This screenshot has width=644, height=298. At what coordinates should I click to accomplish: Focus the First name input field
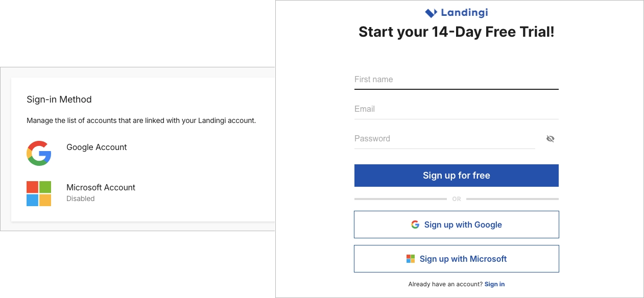[456, 80]
